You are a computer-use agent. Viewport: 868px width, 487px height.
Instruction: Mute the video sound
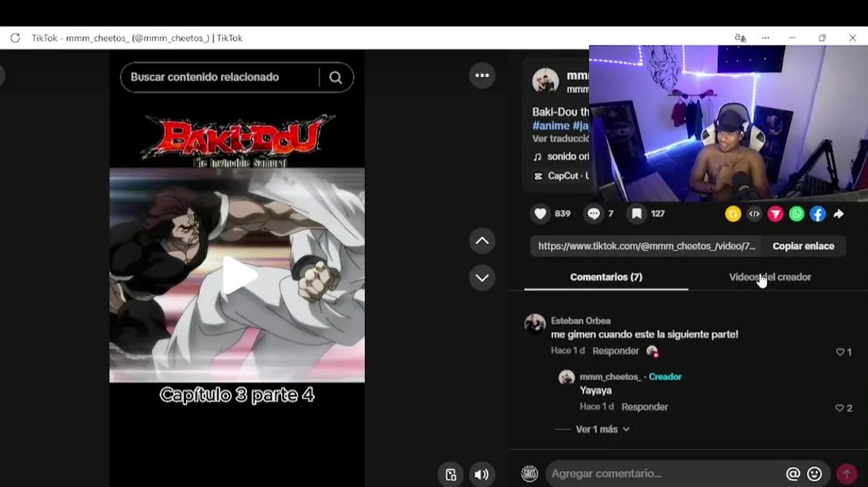click(481, 475)
